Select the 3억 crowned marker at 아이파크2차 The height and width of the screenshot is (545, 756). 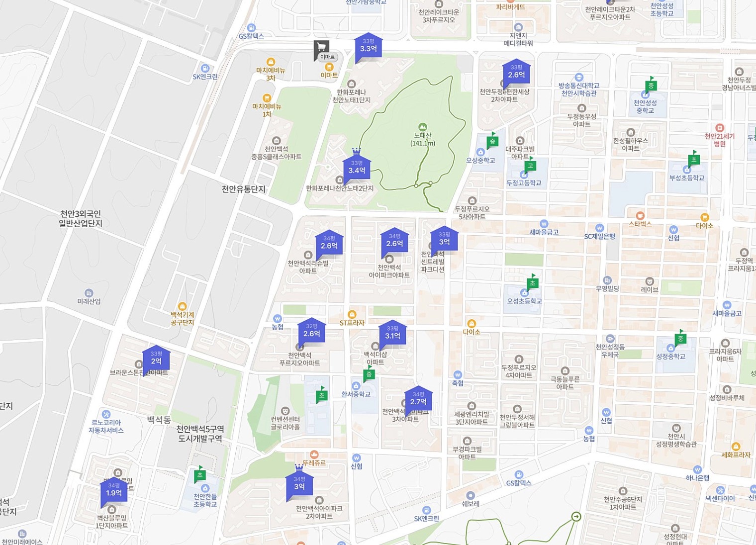[x=299, y=484]
